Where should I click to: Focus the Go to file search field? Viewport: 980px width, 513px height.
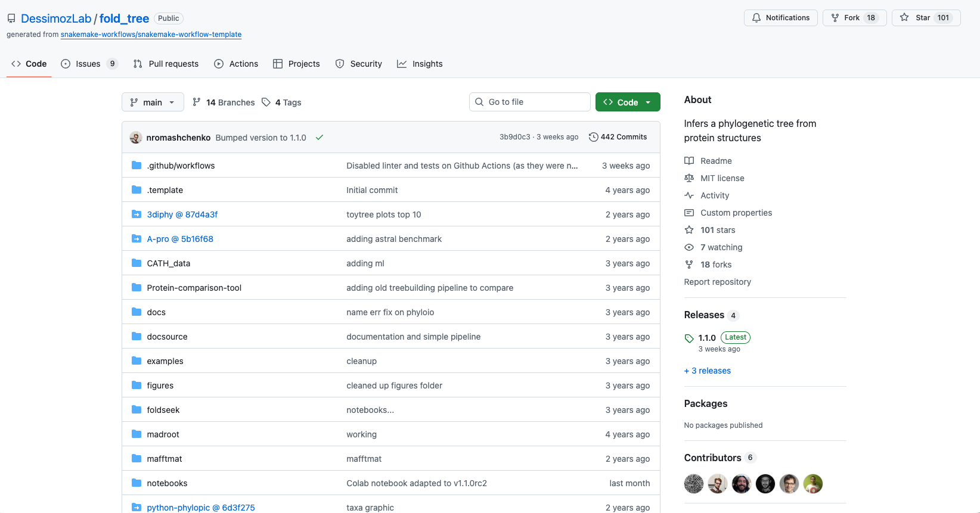(x=530, y=102)
